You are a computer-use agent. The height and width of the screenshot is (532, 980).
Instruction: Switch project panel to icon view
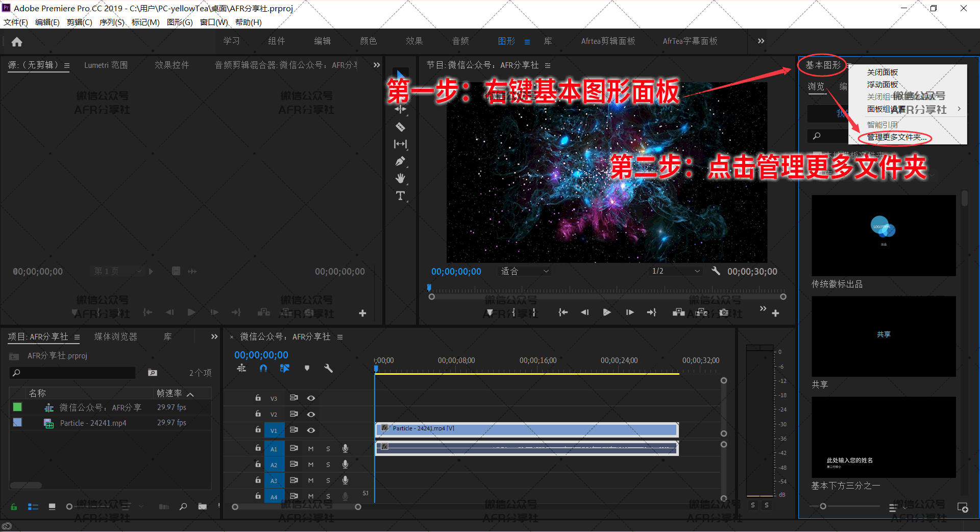52,506
